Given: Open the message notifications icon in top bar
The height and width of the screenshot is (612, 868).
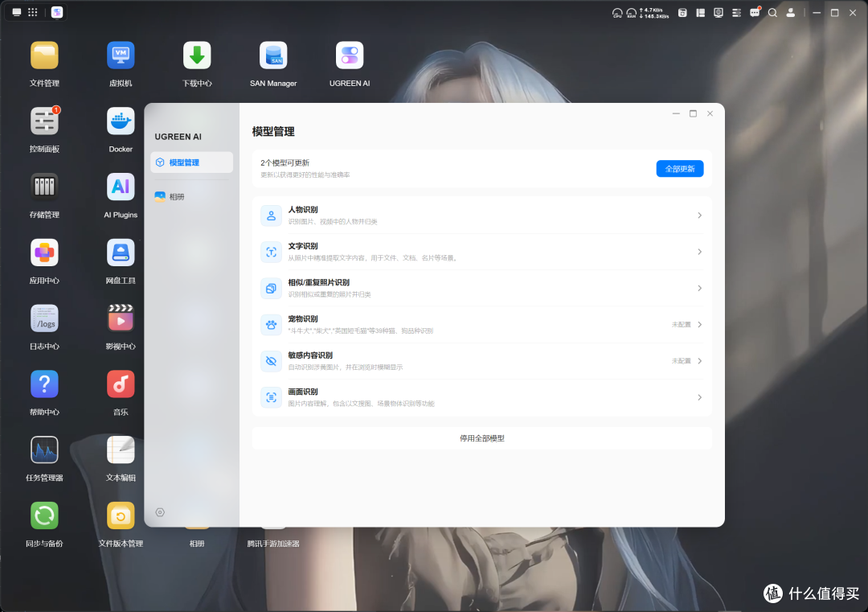Looking at the screenshot, I should (x=755, y=13).
